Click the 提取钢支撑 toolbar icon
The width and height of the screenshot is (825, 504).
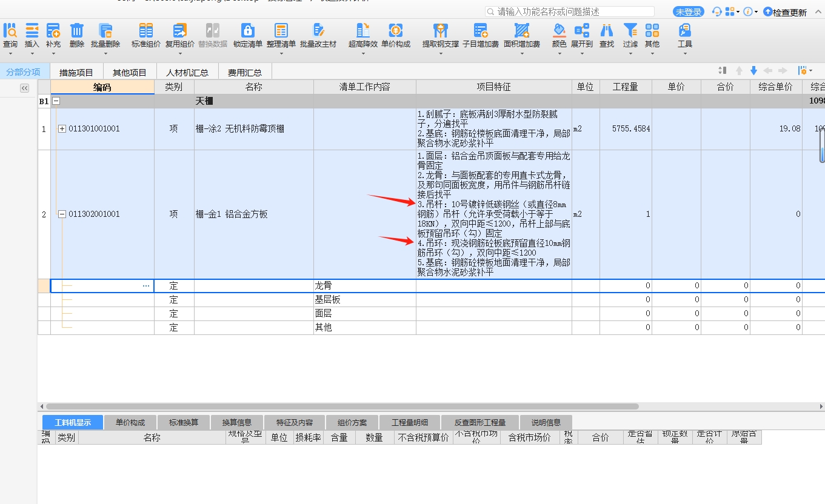click(441, 30)
